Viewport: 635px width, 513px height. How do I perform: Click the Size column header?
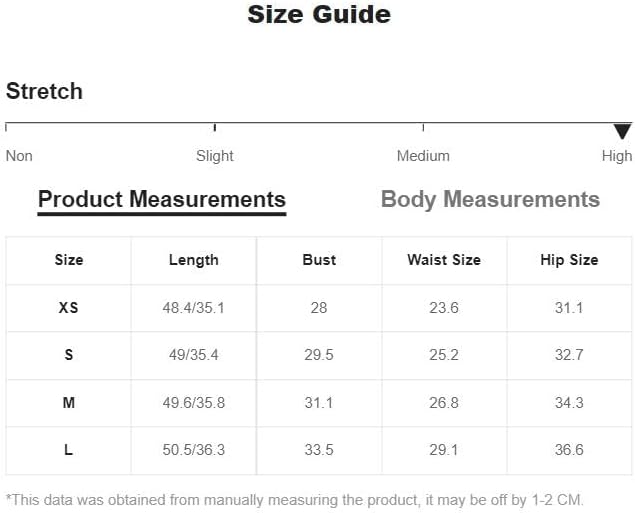tap(69, 260)
